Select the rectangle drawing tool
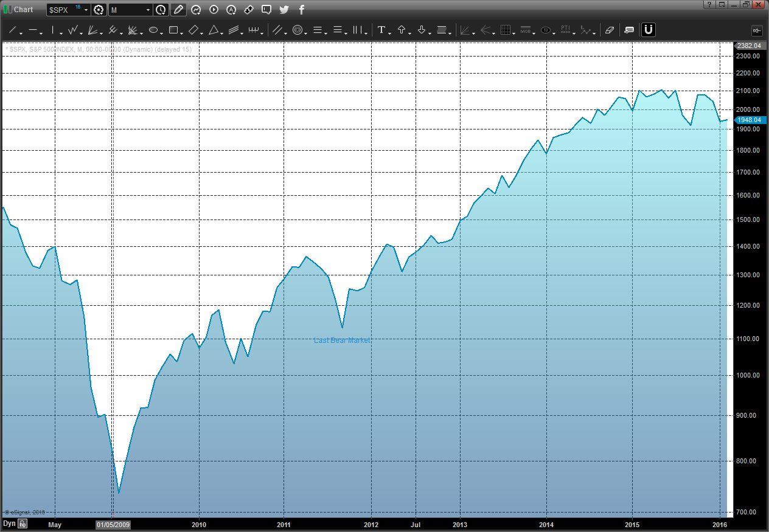 coord(173,30)
